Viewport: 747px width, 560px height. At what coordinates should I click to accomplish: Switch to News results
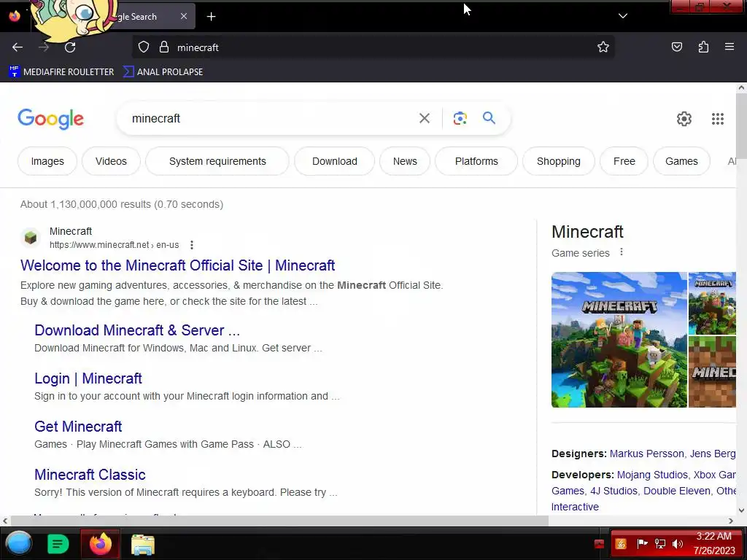tap(405, 161)
